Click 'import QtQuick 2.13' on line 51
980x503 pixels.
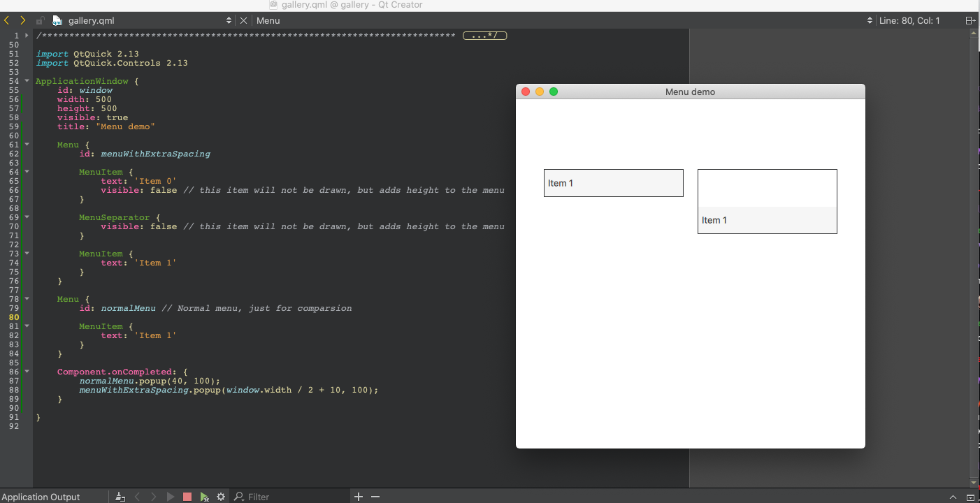pyautogui.click(x=87, y=54)
